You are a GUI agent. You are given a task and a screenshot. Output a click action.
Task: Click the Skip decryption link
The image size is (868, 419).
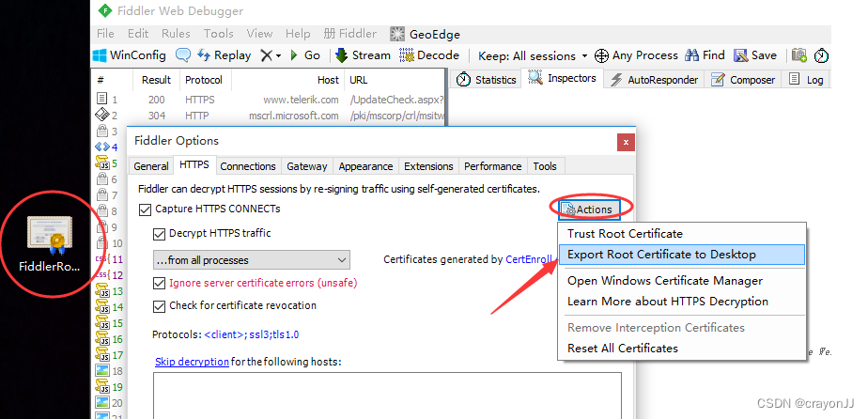tap(192, 362)
